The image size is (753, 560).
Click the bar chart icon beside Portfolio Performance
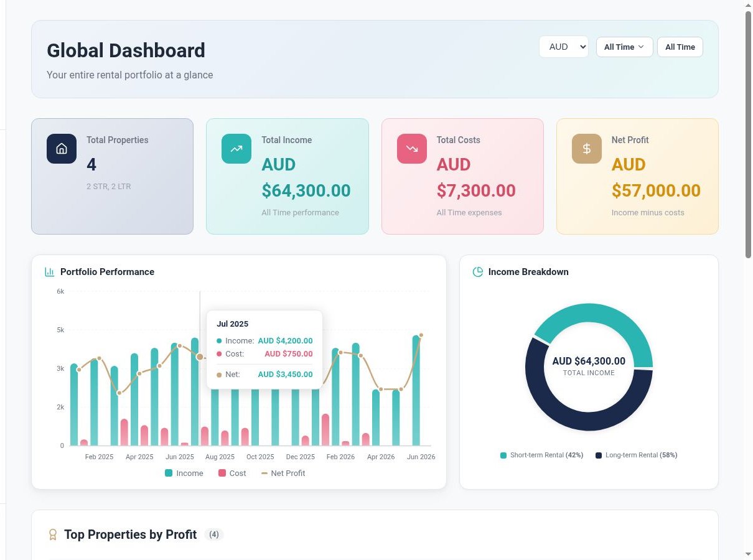50,272
